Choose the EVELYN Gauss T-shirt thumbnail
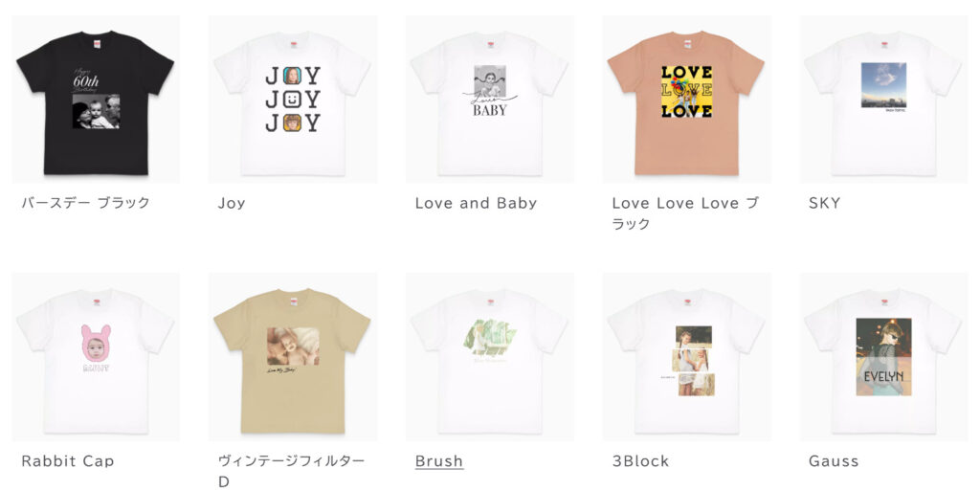980x491 pixels. pos(883,357)
